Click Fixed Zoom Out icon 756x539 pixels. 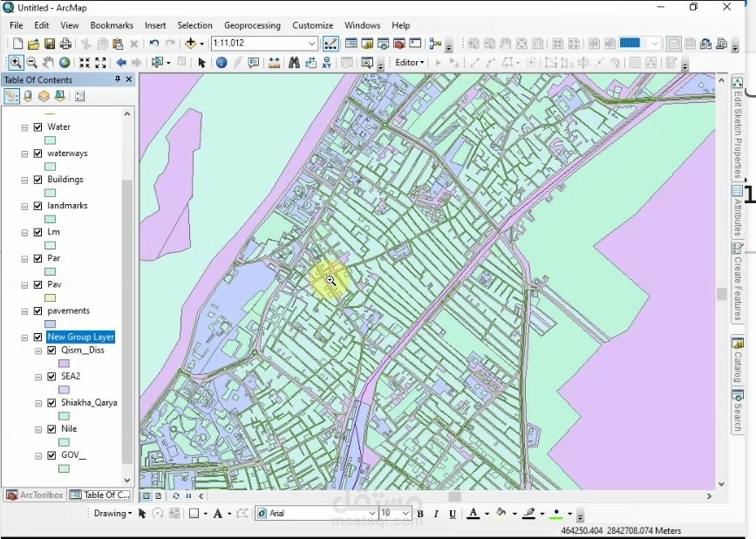100,63
